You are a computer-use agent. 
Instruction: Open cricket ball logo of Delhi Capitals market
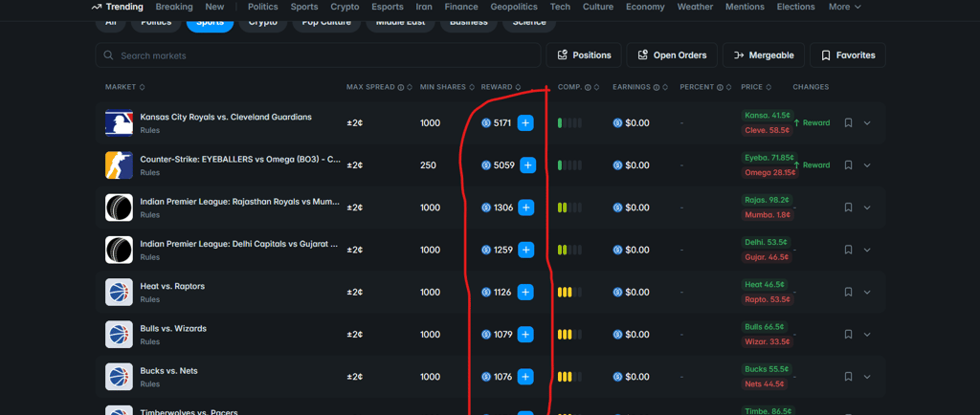119,250
